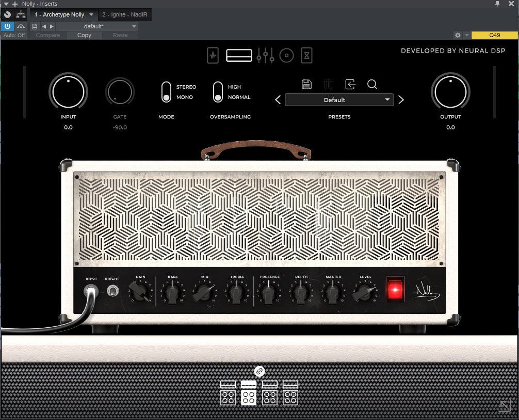Open dropdown arrow next to Archetype Nolly
Screen dimensions: 519x420
pos(91,14)
